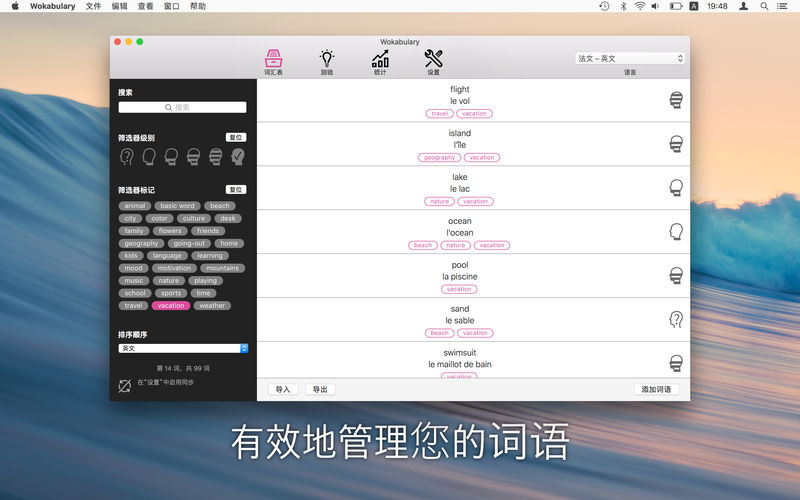
Task: Open Spotlight search in menu bar
Action: click(x=764, y=6)
